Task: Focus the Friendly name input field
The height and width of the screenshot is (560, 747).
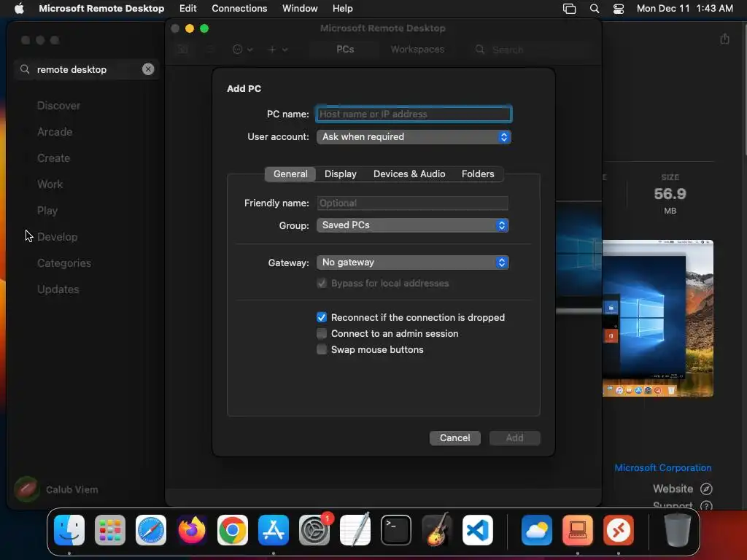Action: [413, 203]
